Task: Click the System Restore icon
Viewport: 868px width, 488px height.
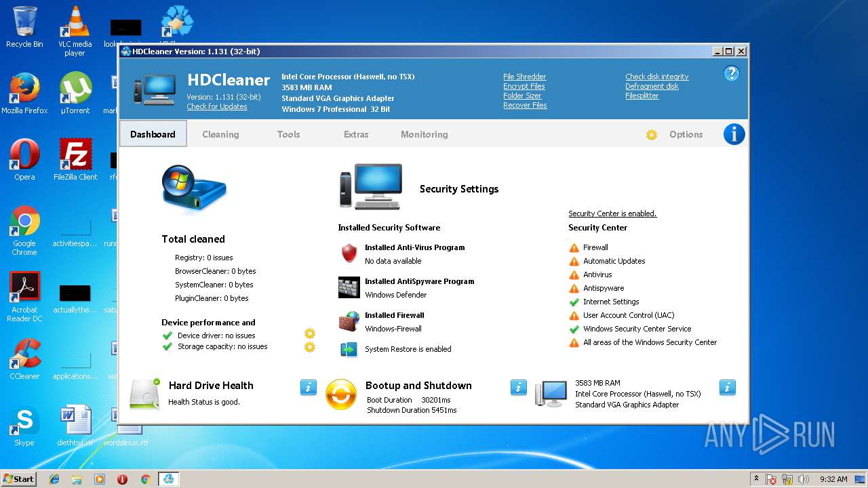Action: (x=349, y=350)
